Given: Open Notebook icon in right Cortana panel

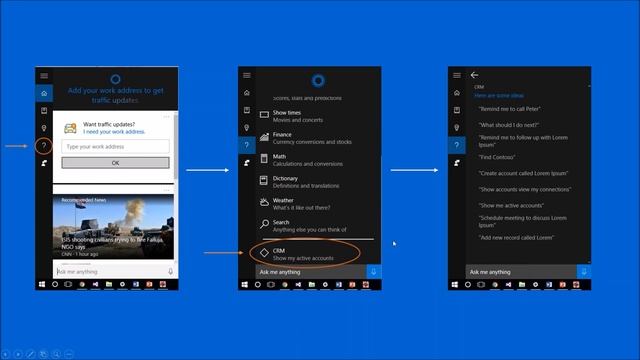Looking at the screenshot, I should pyautogui.click(x=457, y=110).
